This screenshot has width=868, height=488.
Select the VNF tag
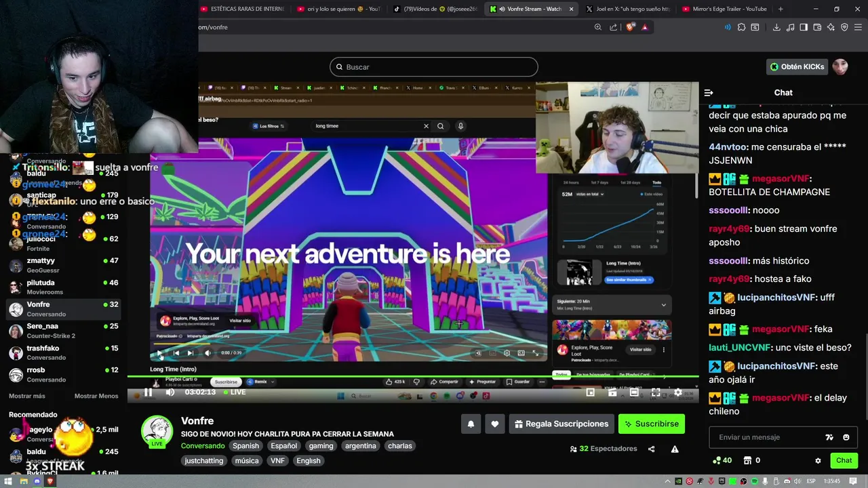click(x=277, y=461)
